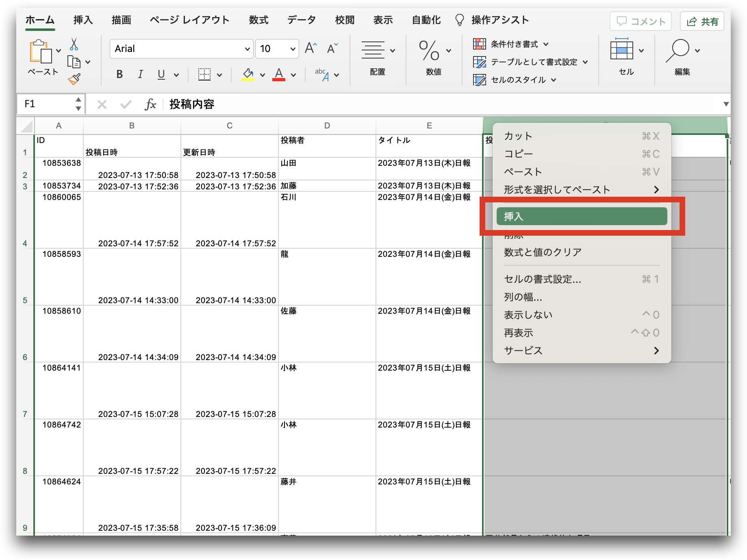Screen dimensions: 747x560
Task: Choose 列の幅... in context menu
Action: (582, 297)
